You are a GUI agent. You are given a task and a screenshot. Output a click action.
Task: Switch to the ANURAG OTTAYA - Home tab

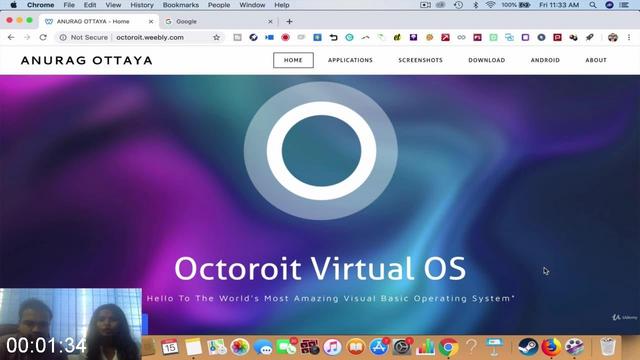99,21
